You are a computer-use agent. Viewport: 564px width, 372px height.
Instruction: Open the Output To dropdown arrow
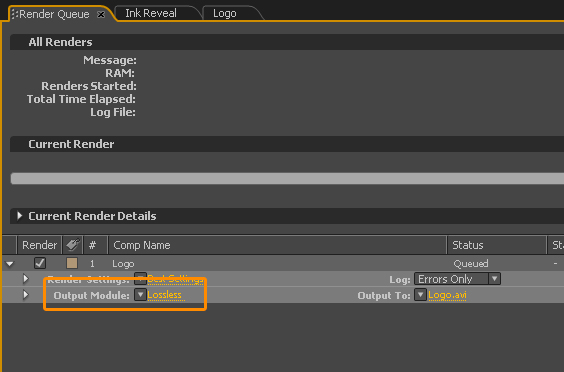(420, 295)
